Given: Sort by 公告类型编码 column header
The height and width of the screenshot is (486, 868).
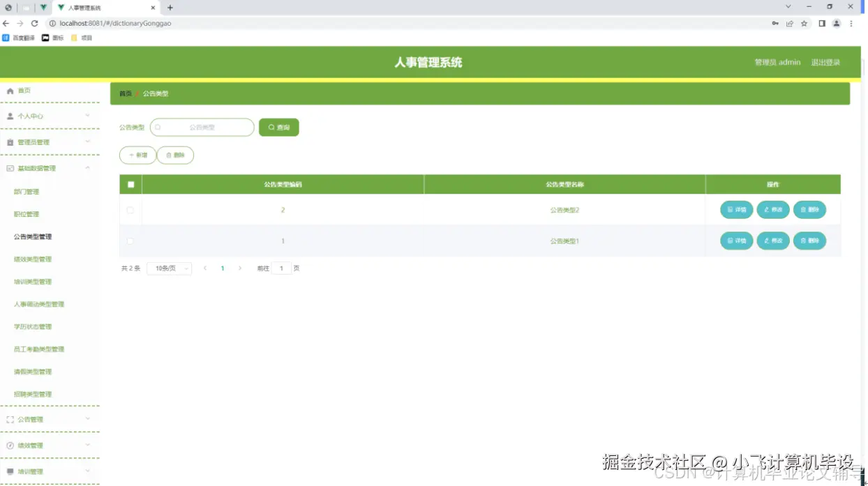Looking at the screenshot, I should tap(283, 185).
